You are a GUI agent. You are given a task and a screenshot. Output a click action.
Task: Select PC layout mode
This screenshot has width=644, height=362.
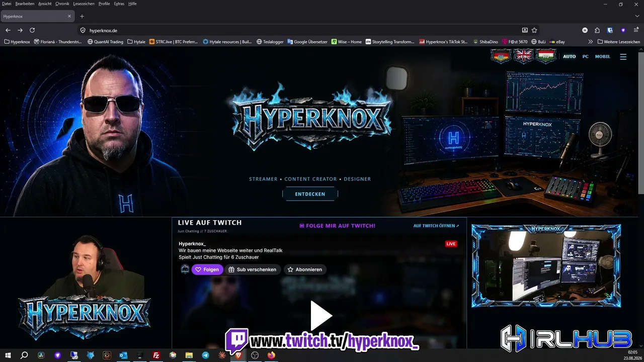click(x=585, y=56)
